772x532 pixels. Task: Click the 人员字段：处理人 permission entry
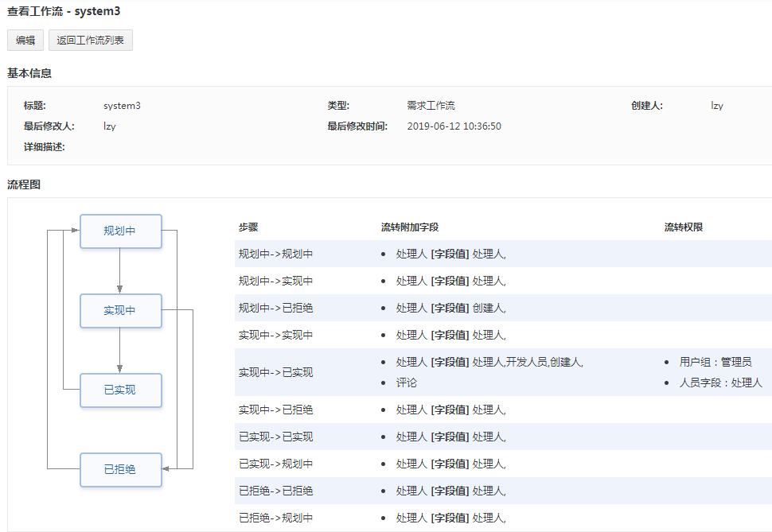(x=721, y=382)
